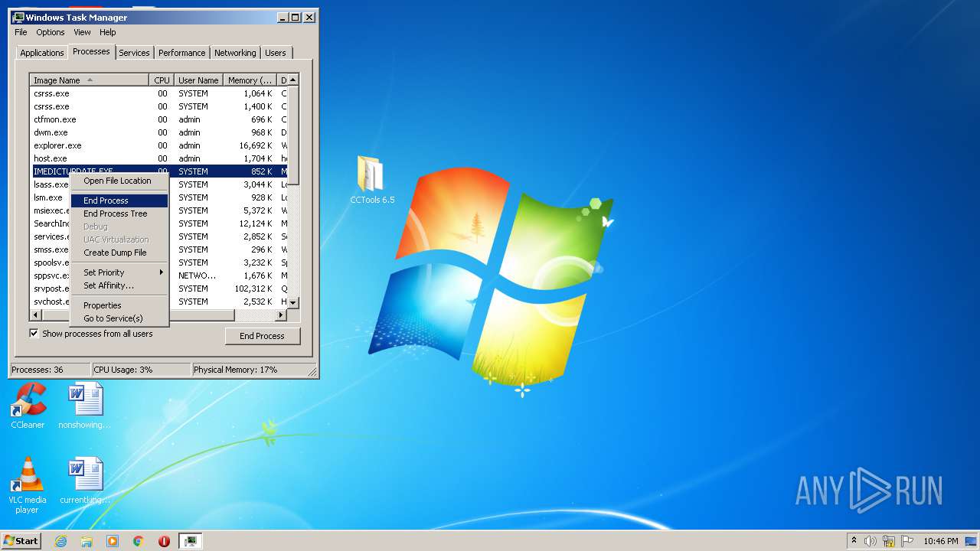The height and width of the screenshot is (551, 980).
Task: Click the Processes: 36 status
Action: (x=50, y=370)
